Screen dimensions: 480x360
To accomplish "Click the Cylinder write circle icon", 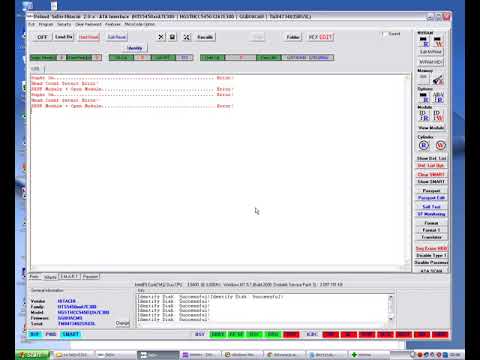I will coord(440,146).
